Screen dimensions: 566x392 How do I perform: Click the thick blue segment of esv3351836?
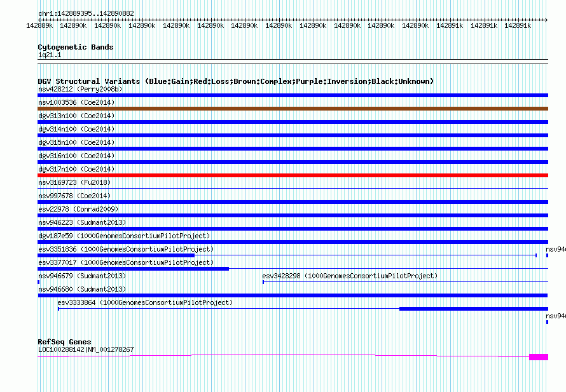tap(116, 255)
